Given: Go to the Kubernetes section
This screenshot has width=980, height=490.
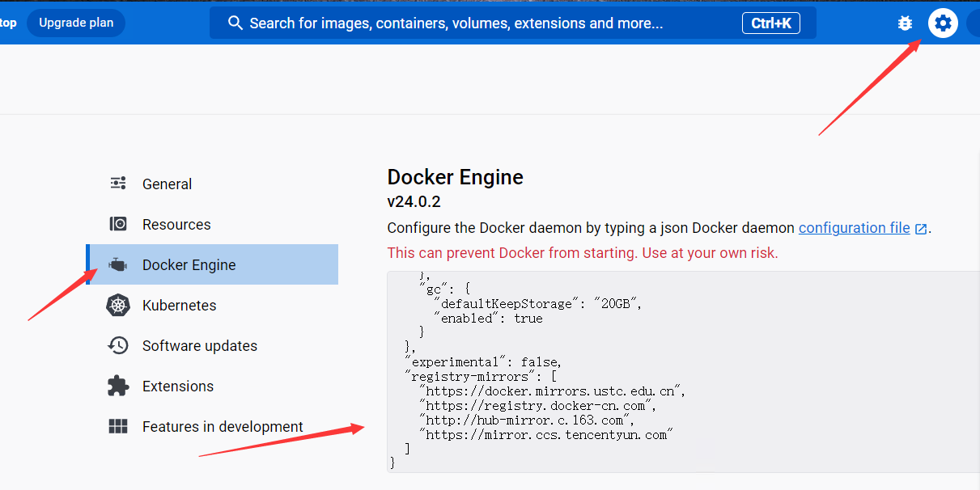Looking at the screenshot, I should 212,305.
